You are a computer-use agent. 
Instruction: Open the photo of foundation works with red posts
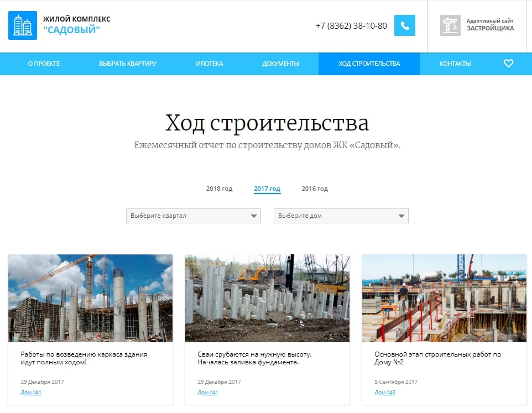444,298
